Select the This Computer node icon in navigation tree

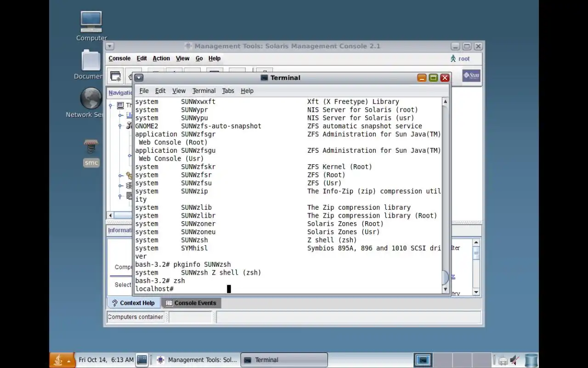point(120,105)
